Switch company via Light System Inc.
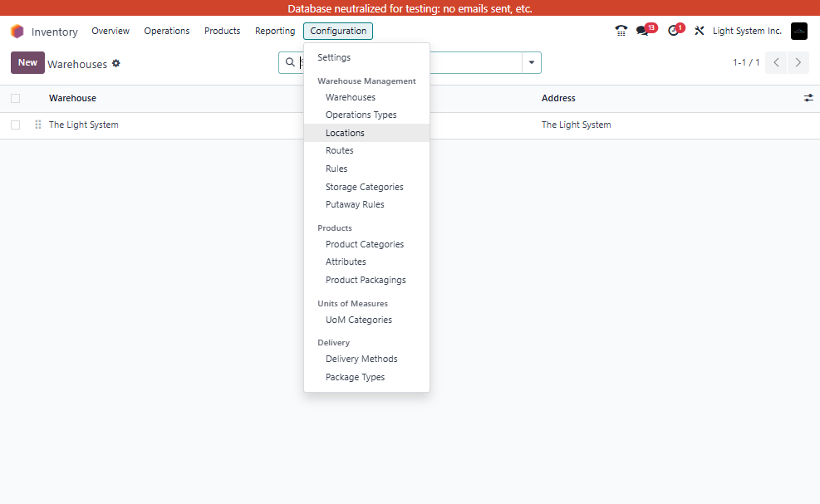Image resolution: width=820 pixels, height=504 pixels. point(747,31)
